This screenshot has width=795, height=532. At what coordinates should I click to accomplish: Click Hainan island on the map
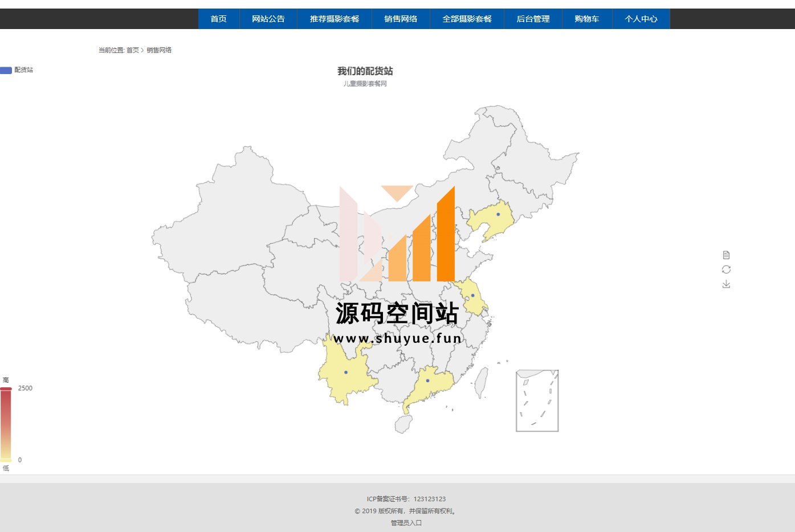click(x=404, y=424)
